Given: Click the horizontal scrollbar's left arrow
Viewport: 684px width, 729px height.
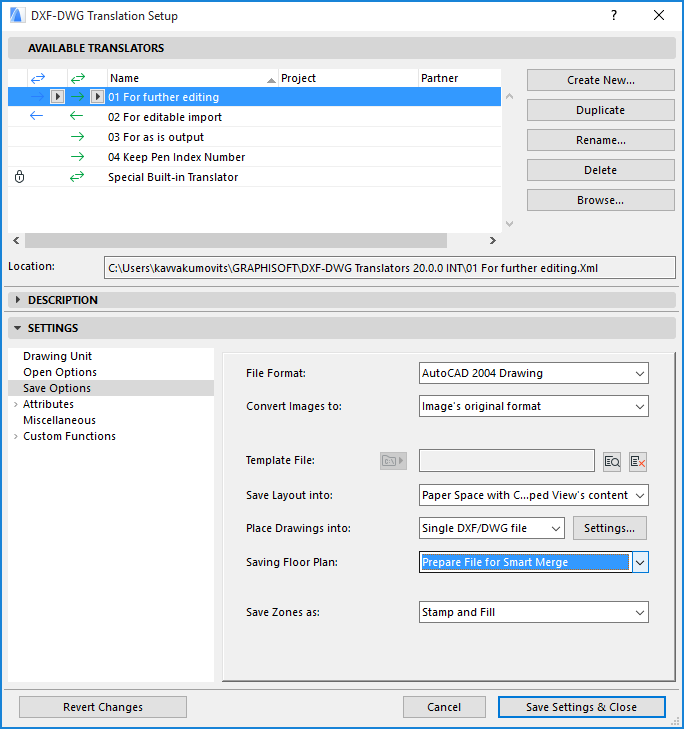Looking at the screenshot, I should [x=16, y=240].
